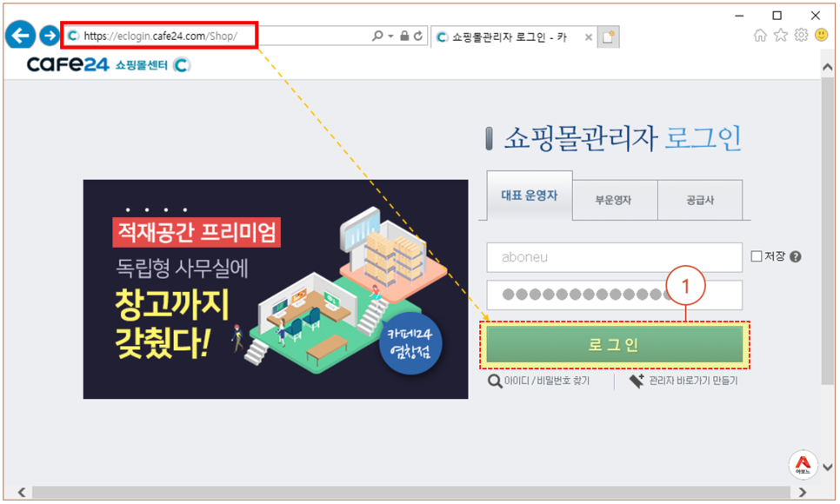The width and height of the screenshot is (840, 504).
Task: Click the AhnLab security badge icon
Action: [x=803, y=464]
